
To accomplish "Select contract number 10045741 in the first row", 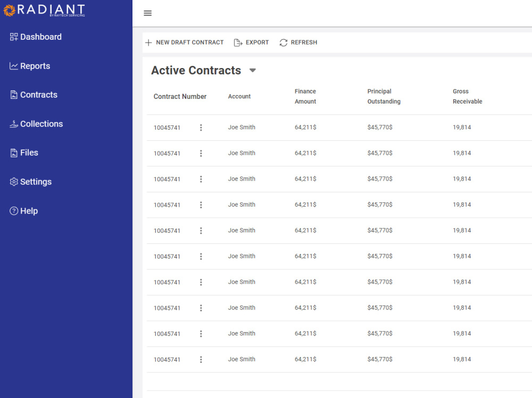I will point(167,128).
